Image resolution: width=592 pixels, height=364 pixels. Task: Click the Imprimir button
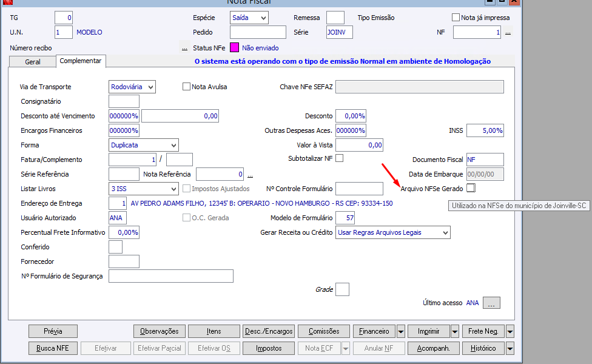point(428,331)
